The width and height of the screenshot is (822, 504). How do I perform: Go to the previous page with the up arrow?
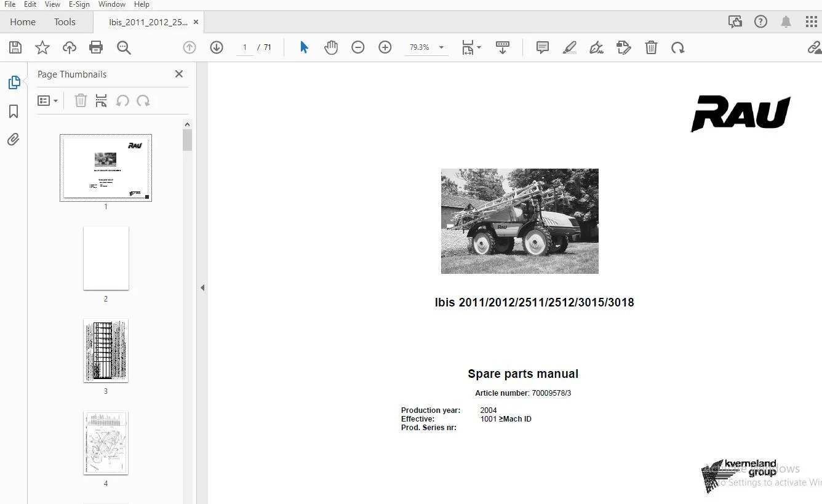coord(190,47)
